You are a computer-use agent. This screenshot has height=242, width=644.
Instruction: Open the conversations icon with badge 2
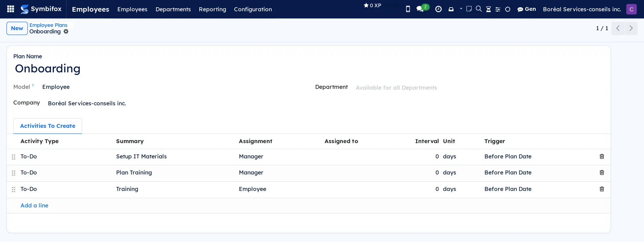[422, 8]
